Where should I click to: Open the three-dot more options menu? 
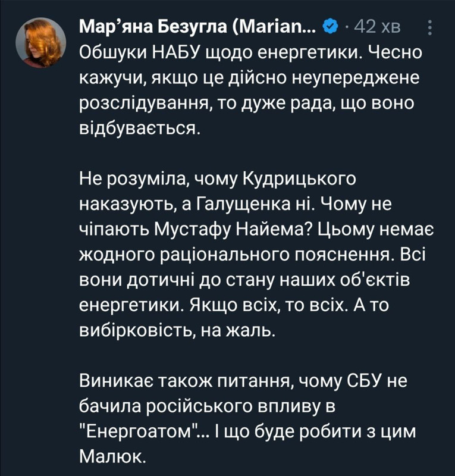point(429,27)
